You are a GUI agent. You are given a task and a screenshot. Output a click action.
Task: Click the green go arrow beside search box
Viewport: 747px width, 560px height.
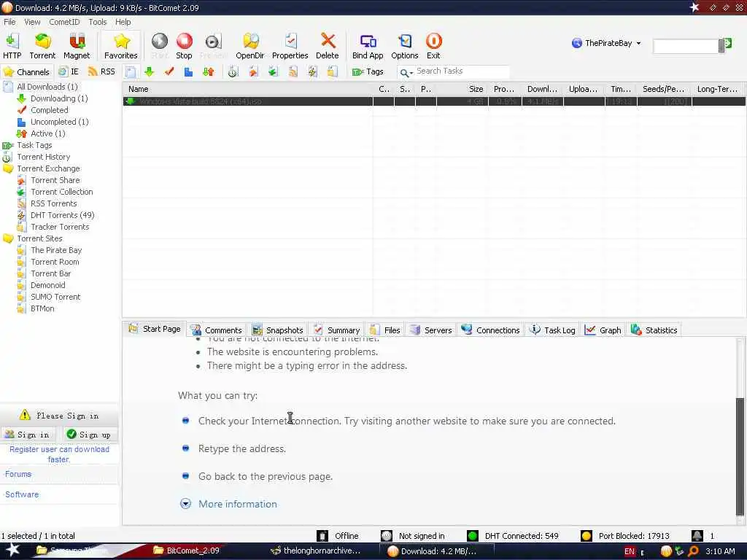(727, 44)
